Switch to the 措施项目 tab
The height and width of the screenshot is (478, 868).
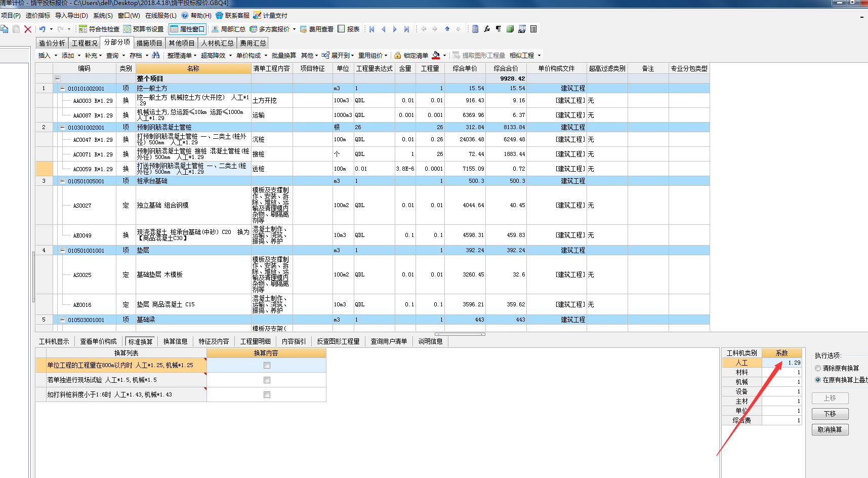pyautogui.click(x=149, y=43)
